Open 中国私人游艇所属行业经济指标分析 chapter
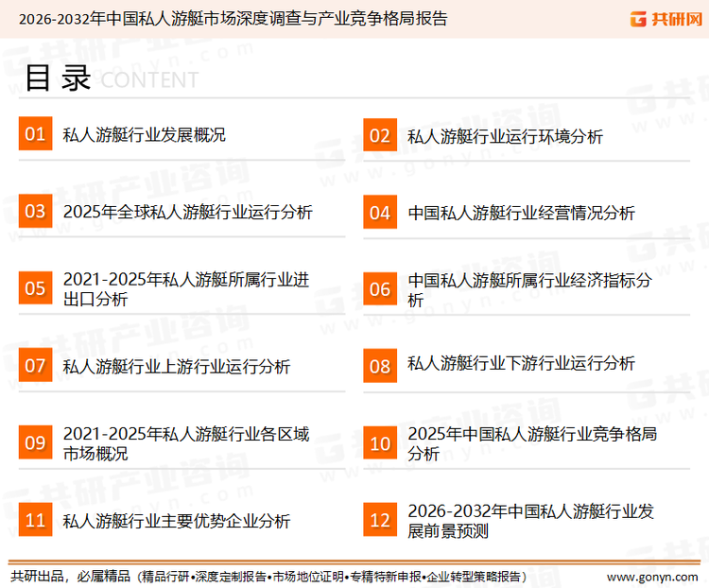 click(529, 289)
